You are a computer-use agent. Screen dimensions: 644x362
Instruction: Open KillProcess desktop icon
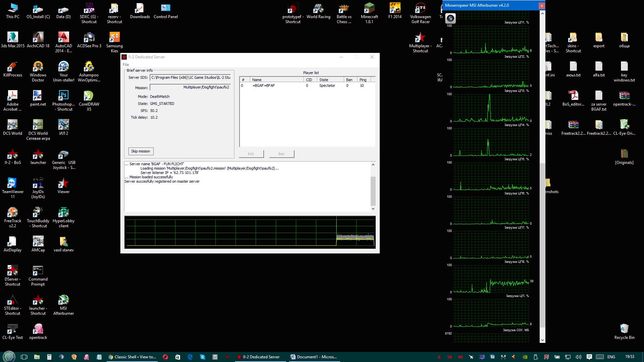point(13,69)
